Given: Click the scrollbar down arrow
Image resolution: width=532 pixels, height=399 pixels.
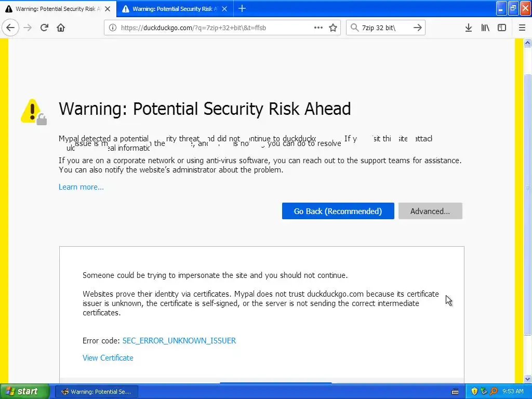Looking at the screenshot, I should pyautogui.click(x=528, y=379).
